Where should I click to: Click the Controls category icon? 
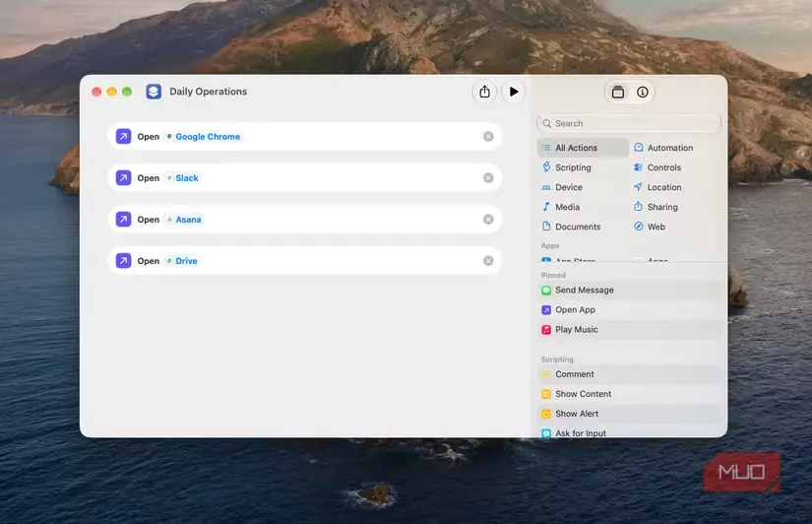638,167
